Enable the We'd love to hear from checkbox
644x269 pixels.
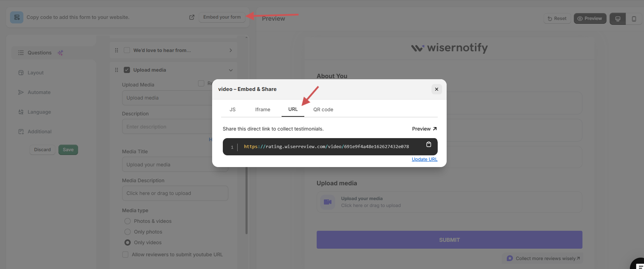[127, 50]
